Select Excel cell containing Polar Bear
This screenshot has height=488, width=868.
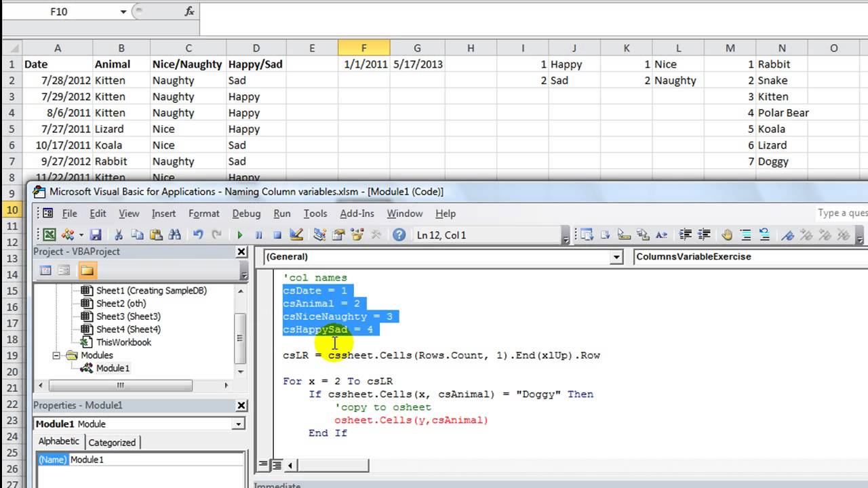(x=783, y=113)
